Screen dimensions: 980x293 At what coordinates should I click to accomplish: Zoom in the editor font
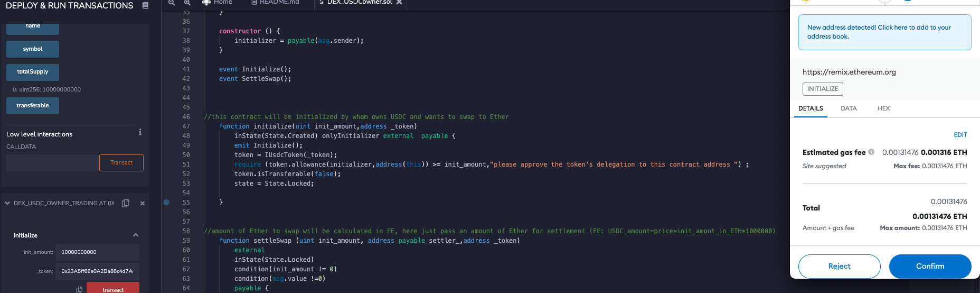(x=187, y=3)
